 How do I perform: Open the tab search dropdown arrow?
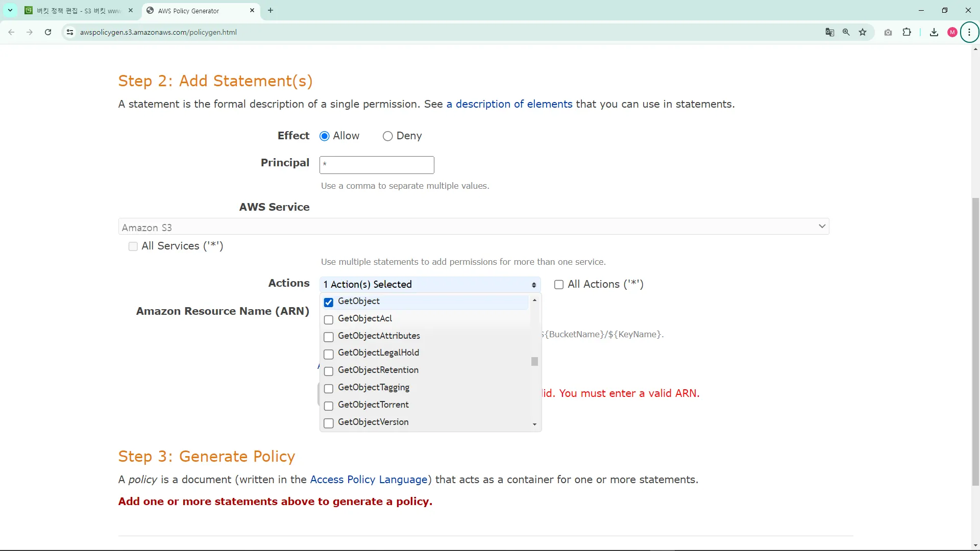coord(10,10)
